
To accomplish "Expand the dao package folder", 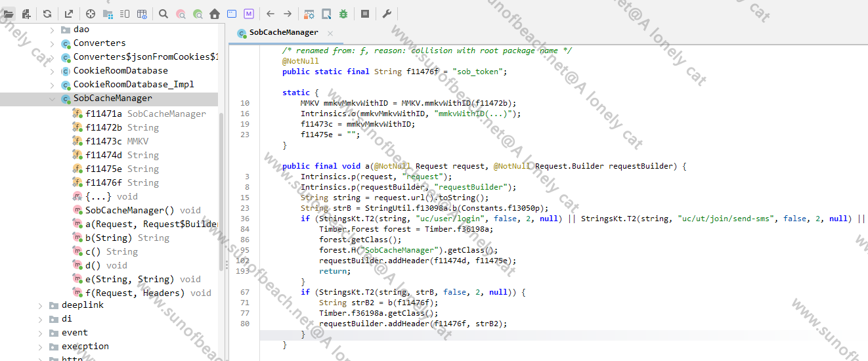I will 53,30.
